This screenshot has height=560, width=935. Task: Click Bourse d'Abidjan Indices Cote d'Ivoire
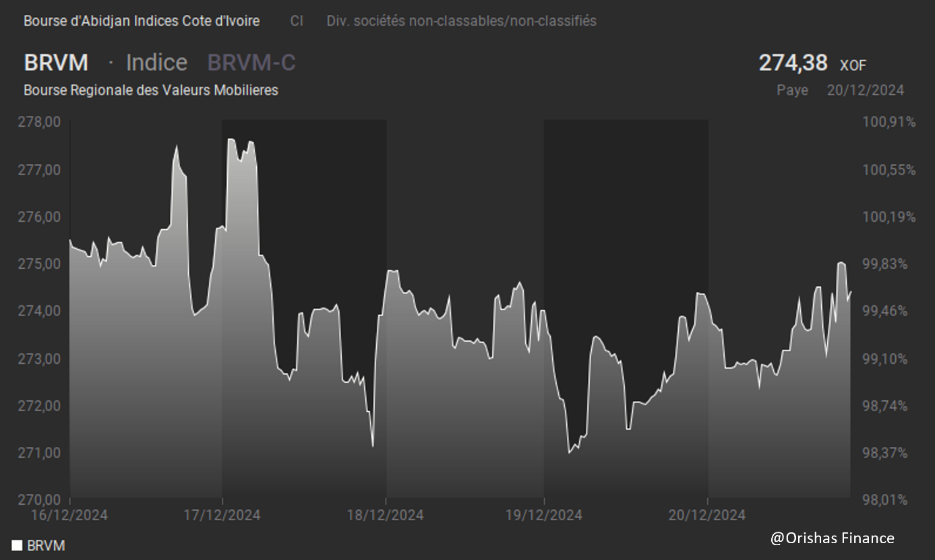142,21
